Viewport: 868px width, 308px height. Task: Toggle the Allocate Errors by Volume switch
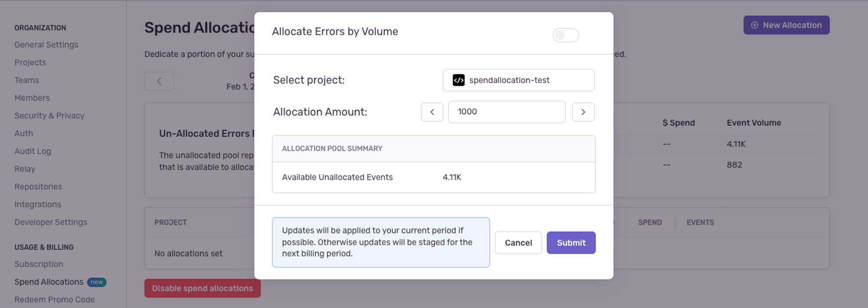(565, 35)
